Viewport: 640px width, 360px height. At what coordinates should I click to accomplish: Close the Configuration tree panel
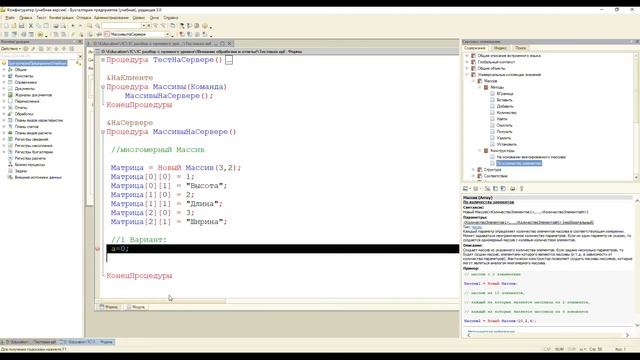[x=80, y=42]
